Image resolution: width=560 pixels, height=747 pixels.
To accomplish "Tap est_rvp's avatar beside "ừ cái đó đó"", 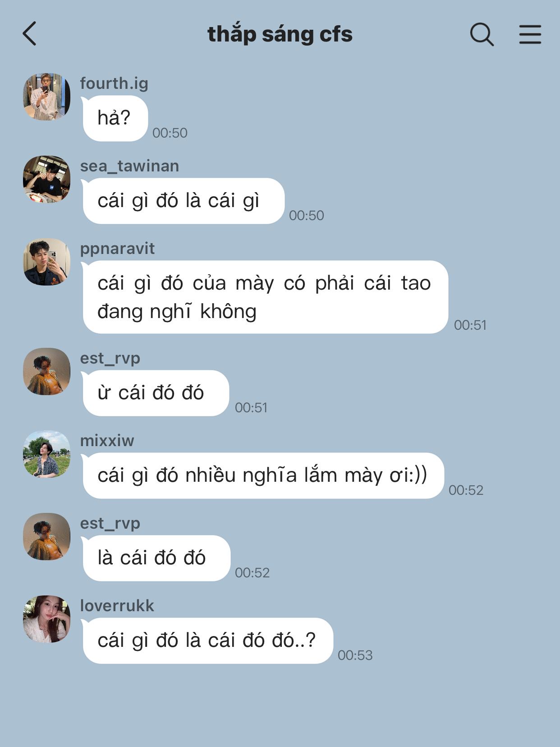I will tap(47, 371).
